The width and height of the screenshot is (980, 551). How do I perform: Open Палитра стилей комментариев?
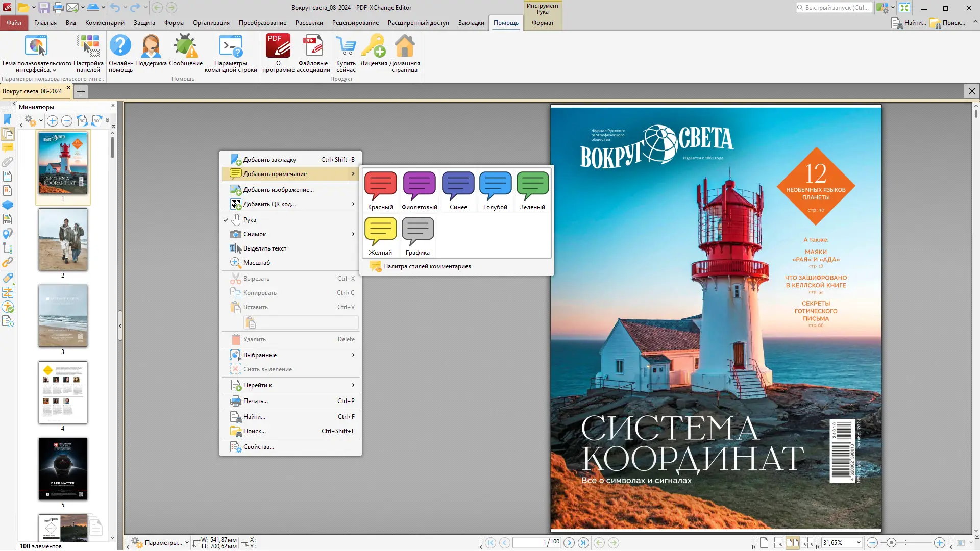point(427,266)
